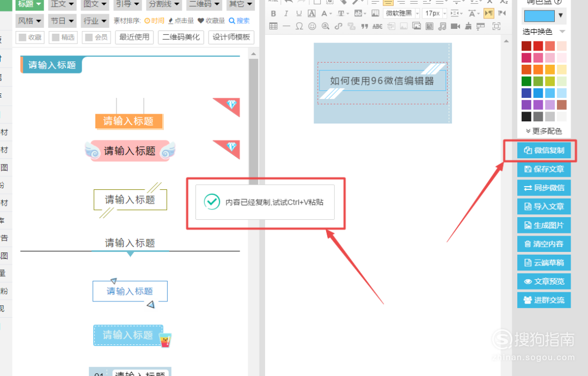Switch to the 引导 material tab
Screen dimensions: 588x376
[x=127, y=4]
